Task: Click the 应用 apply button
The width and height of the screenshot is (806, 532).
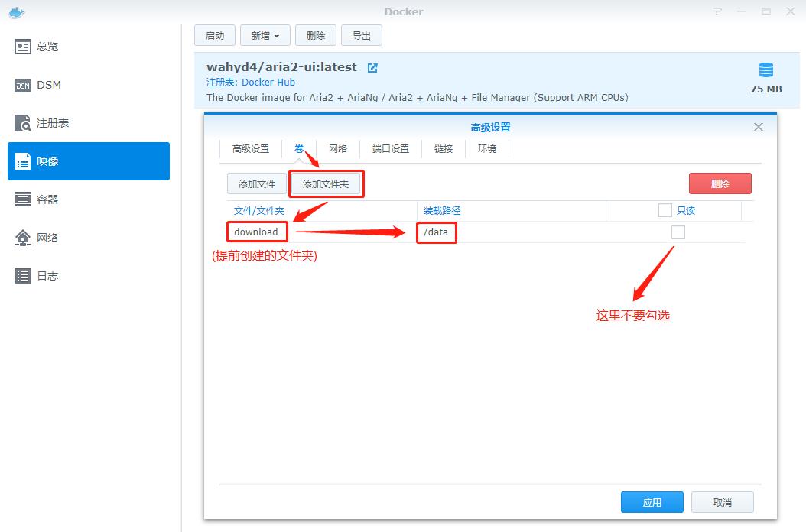Action: (652, 502)
